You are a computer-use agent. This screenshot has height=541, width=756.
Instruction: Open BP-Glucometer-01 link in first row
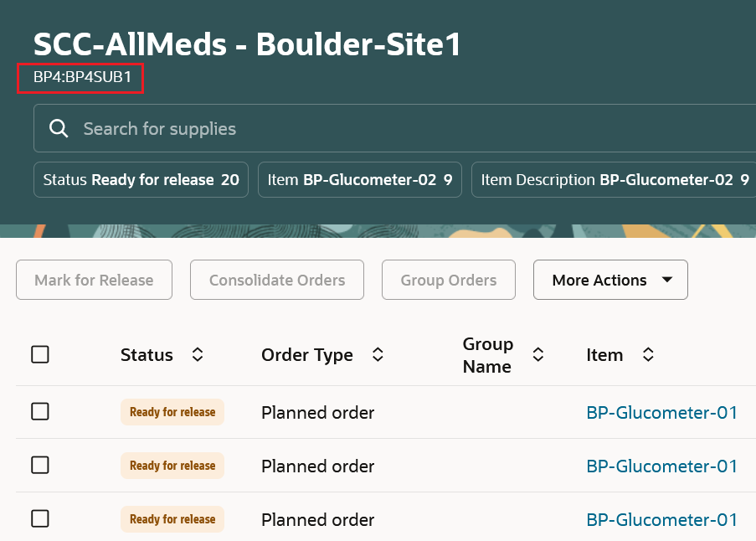pos(661,412)
